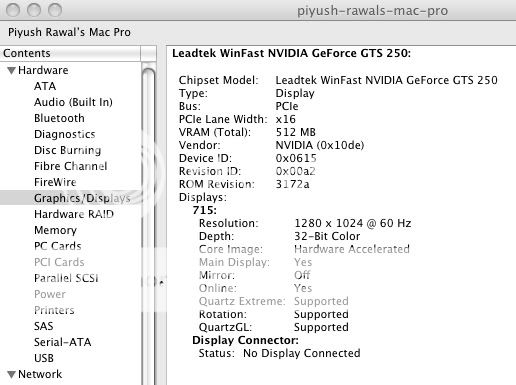Click the pane splitter handle dot
516x385 pixels.
[161, 283]
